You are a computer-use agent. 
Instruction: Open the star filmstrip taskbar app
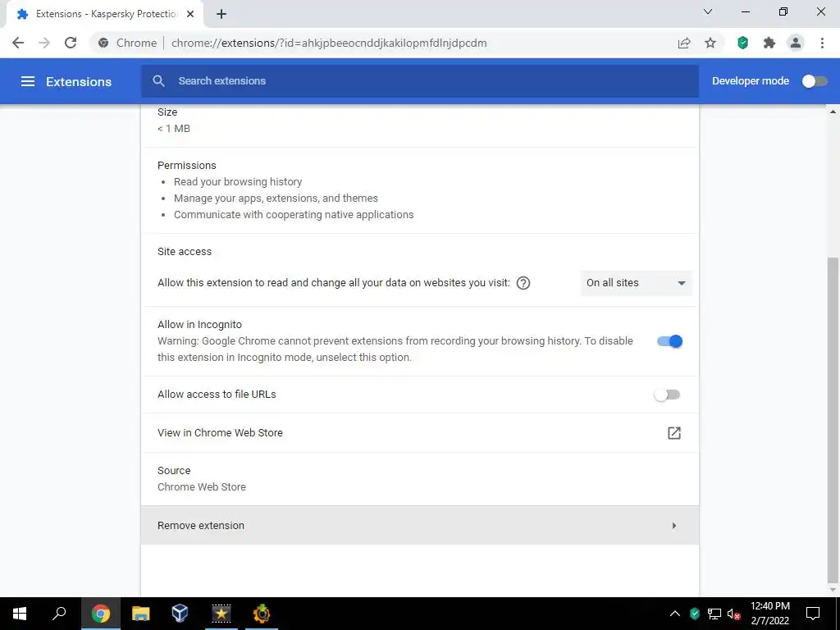coord(221,614)
